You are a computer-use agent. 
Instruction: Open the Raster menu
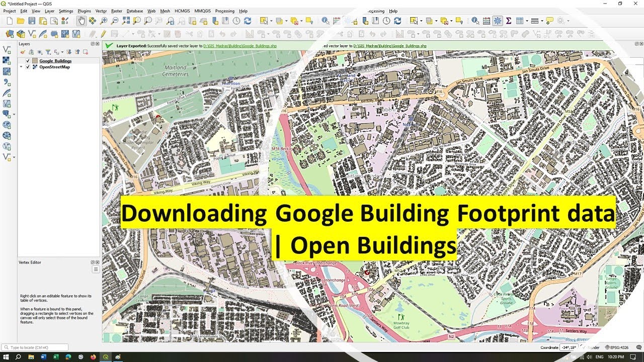pos(117,11)
